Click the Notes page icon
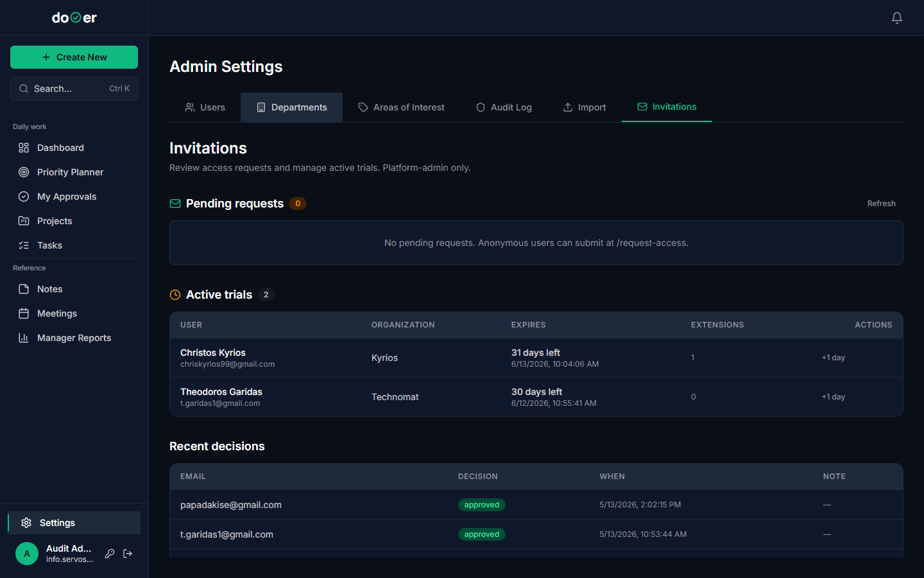This screenshot has width=924, height=578. coord(24,289)
